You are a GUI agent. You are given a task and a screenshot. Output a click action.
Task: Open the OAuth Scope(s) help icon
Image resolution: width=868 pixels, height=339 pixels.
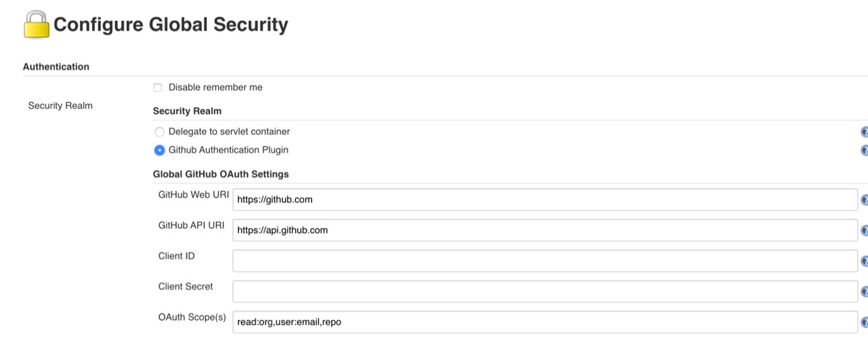point(864,322)
